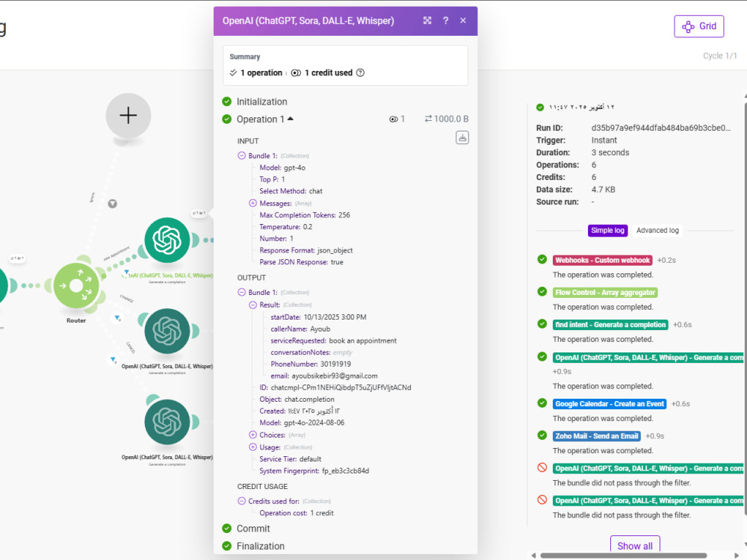The image size is (747, 560).
Task: Click the 1 operation summary text
Action: pos(261,73)
